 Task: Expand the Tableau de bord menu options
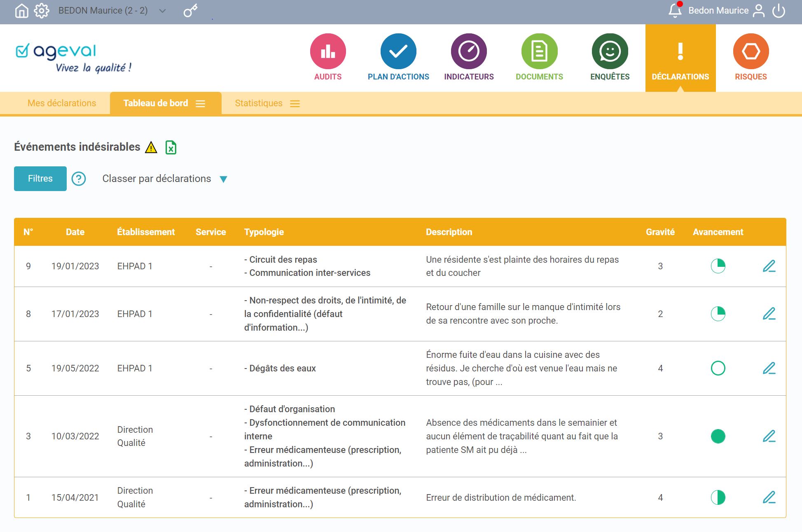point(202,103)
